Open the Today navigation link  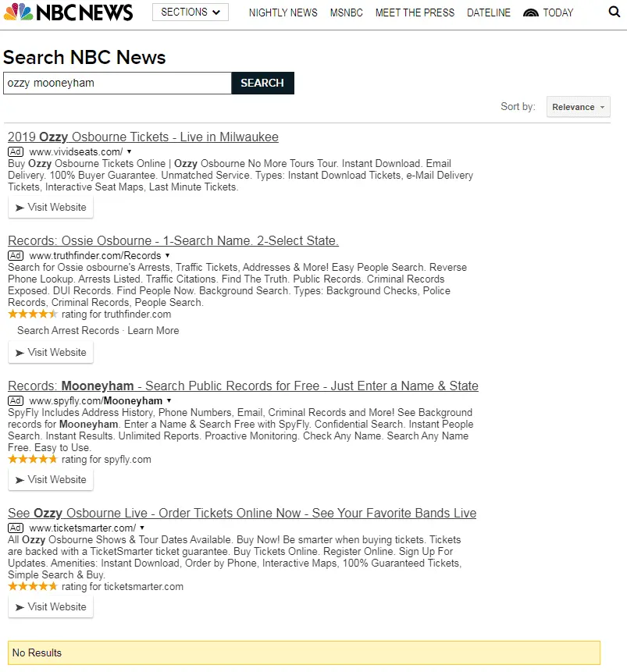(x=558, y=12)
